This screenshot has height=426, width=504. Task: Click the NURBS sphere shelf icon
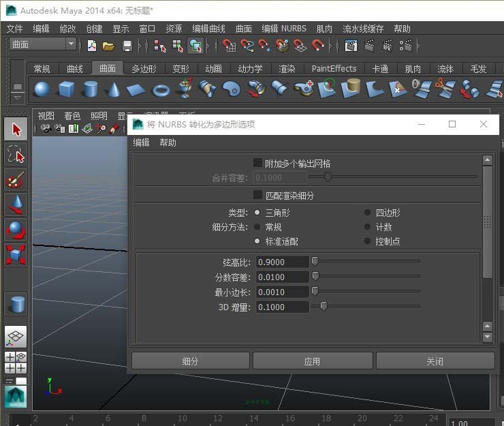point(42,89)
